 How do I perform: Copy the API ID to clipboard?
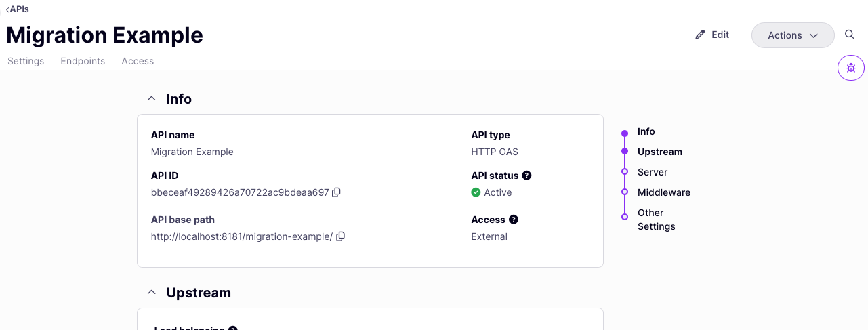[337, 192]
